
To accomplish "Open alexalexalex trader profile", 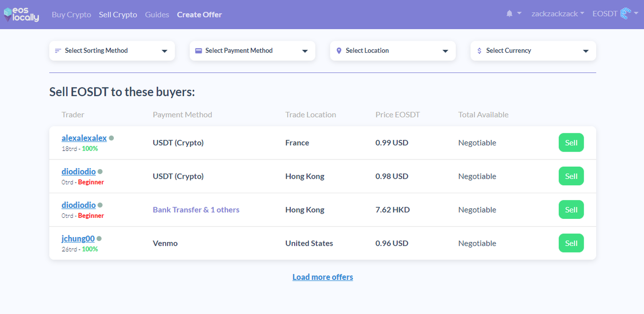I will 84,138.
